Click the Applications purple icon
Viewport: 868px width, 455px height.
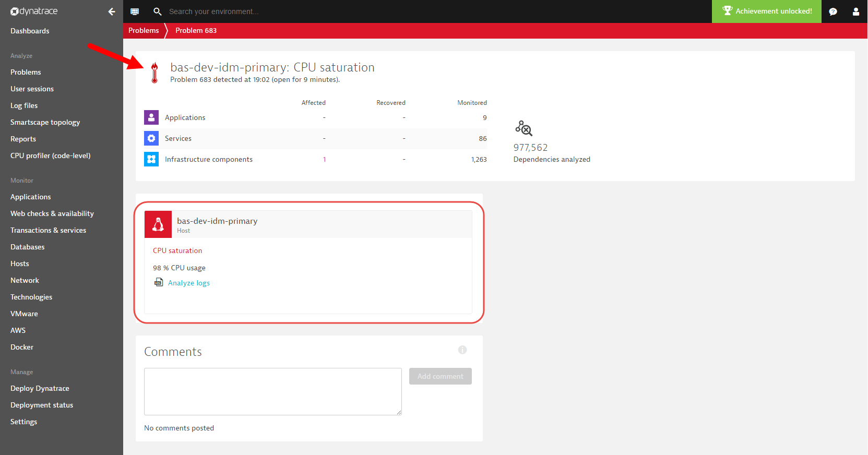[x=151, y=117]
